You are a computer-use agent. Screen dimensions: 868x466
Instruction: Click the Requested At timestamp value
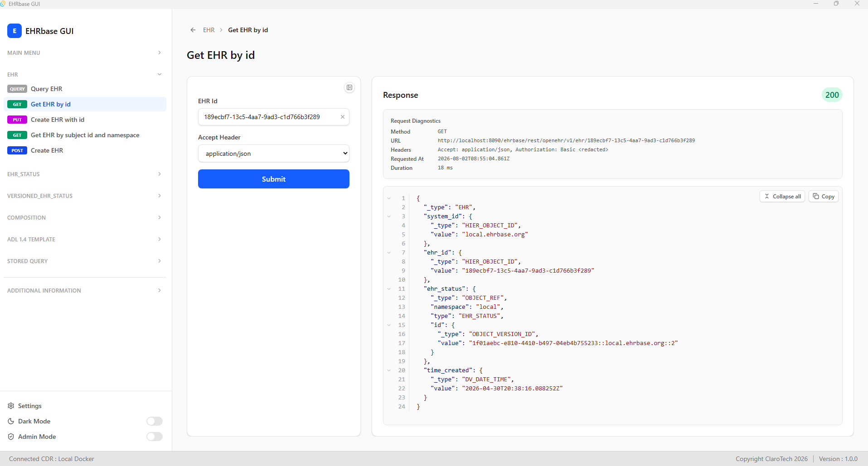tap(474, 159)
